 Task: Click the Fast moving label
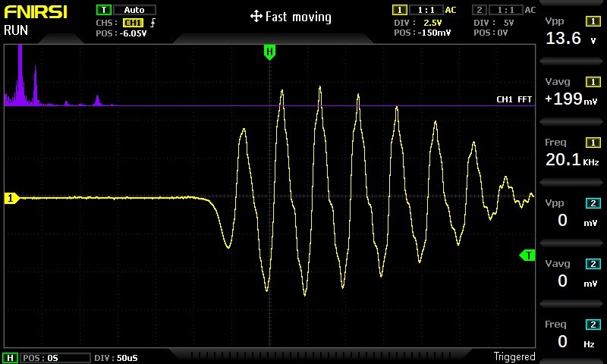tap(298, 17)
